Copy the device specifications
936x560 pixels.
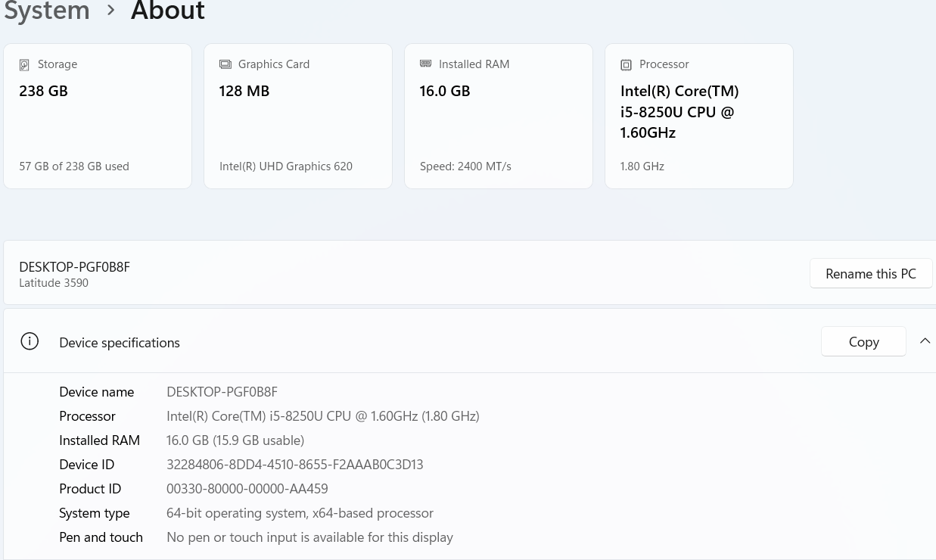point(863,342)
